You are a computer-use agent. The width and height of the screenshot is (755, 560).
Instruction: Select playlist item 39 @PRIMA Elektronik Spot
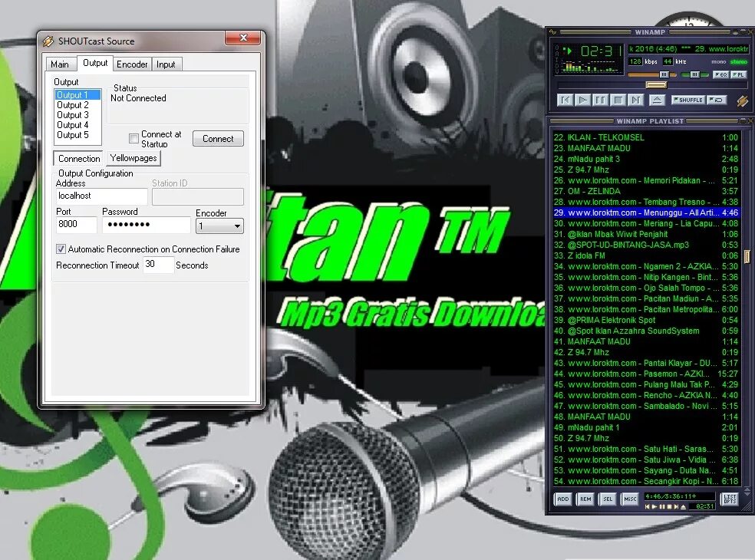coord(646,320)
